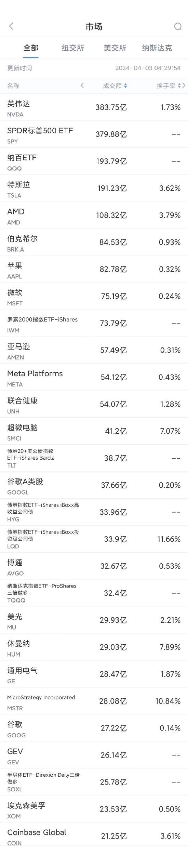The width and height of the screenshot is (188, 868).
Task: Open MicroStrategy Incorporated MSTR row
Action: pyautogui.click(x=94, y=701)
